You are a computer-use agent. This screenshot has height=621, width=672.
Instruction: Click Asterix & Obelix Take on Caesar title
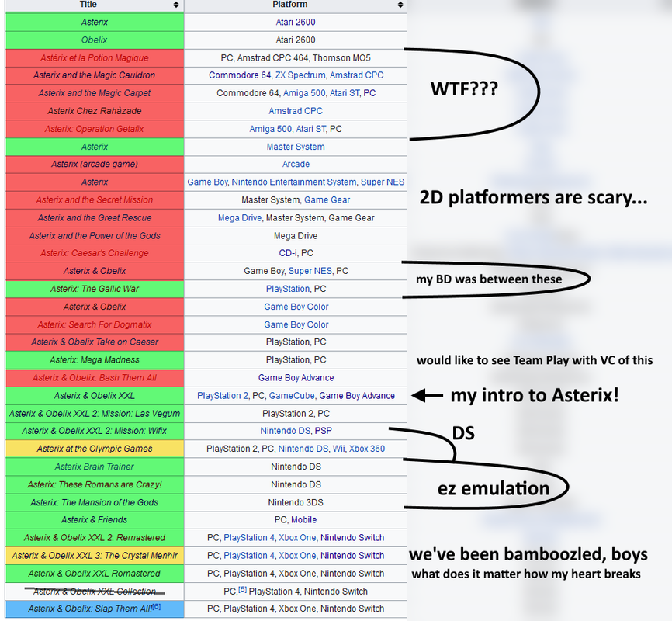[x=95, y=342]
